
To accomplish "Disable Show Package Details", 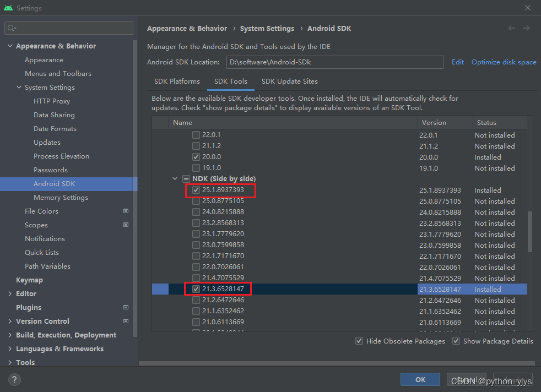I will 456,341.
